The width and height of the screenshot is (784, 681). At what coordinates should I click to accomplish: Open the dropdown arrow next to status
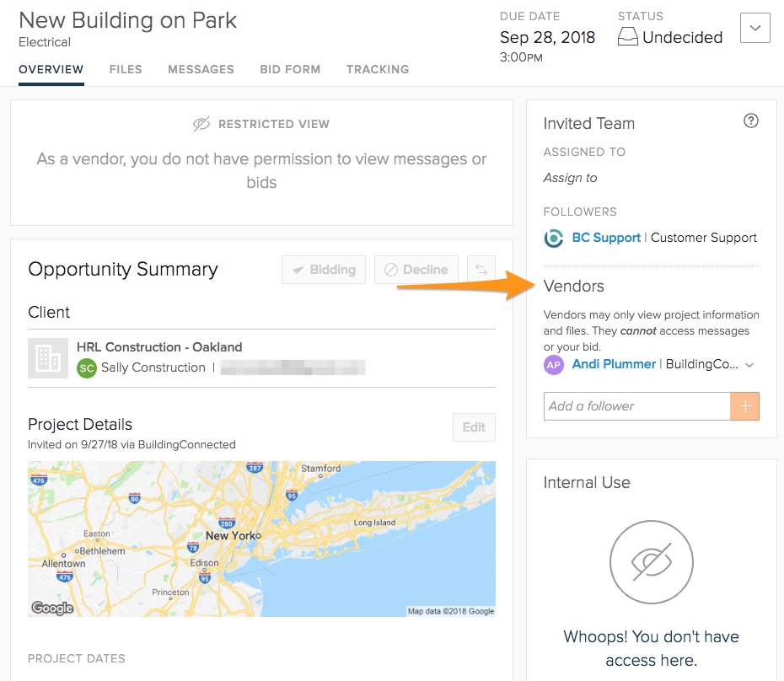click(754, 28)
